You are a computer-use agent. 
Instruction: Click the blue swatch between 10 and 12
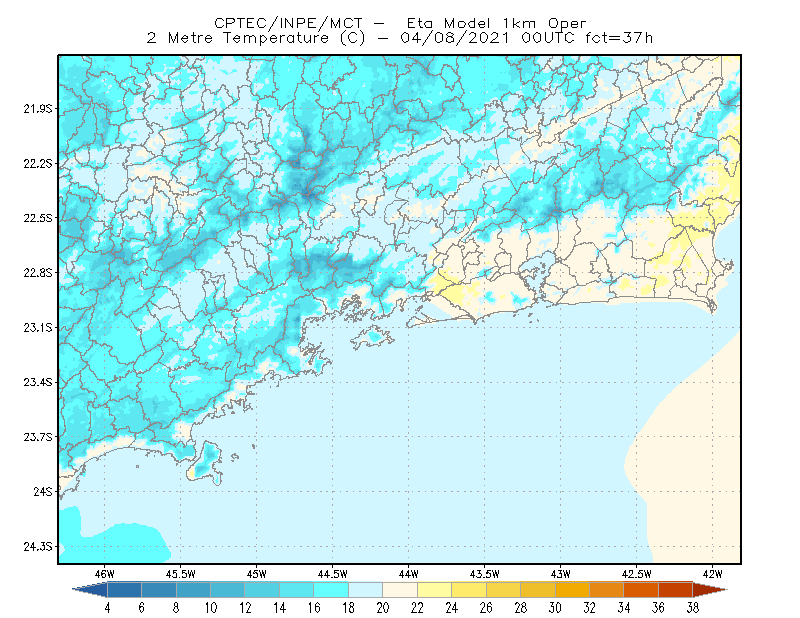(228, 590)
